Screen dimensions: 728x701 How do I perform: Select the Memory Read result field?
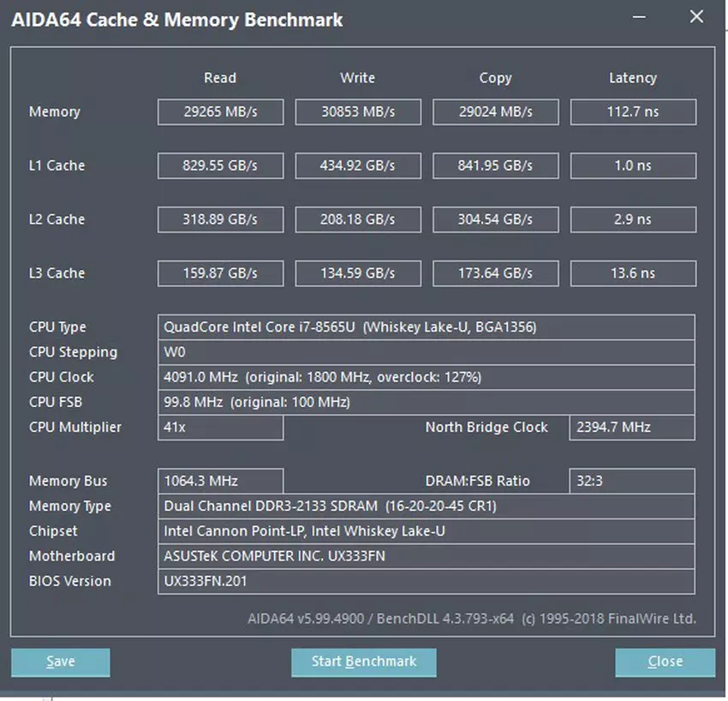point(220,112)
